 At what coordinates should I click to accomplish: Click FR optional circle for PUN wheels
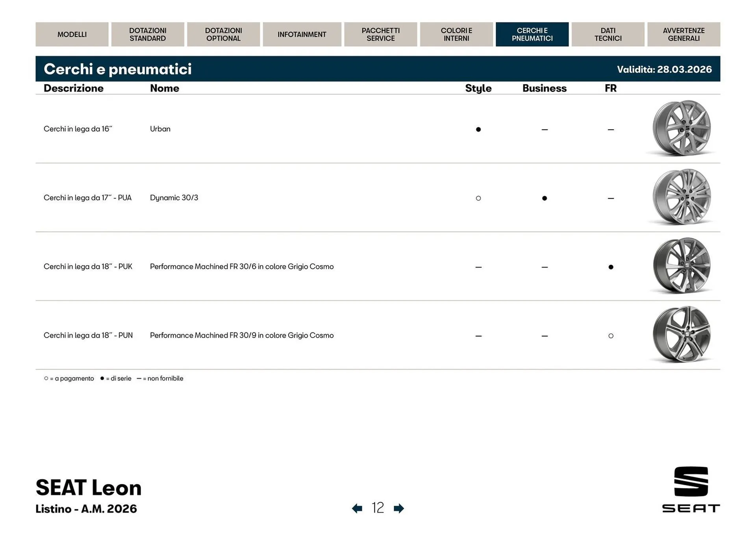pyautogui.click(x=611, y=336)
